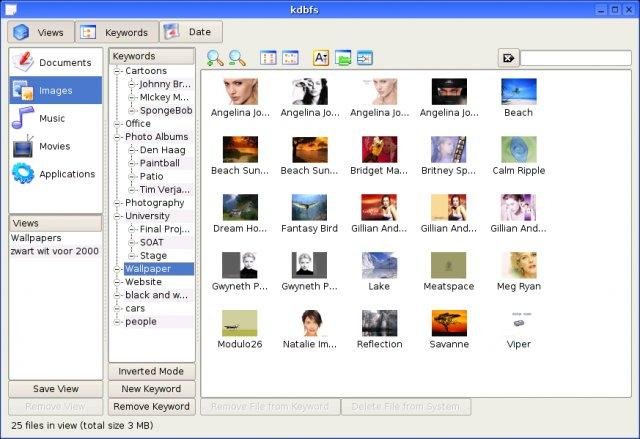Select the SOAT keyword under University
640x439 pixels.
tap(151, 242)
